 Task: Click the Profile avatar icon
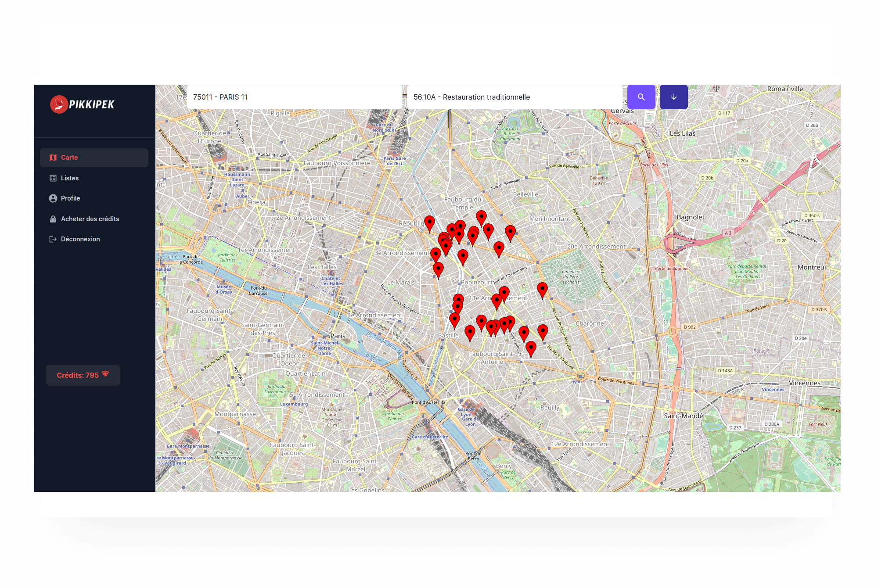[x=53, y=198]
